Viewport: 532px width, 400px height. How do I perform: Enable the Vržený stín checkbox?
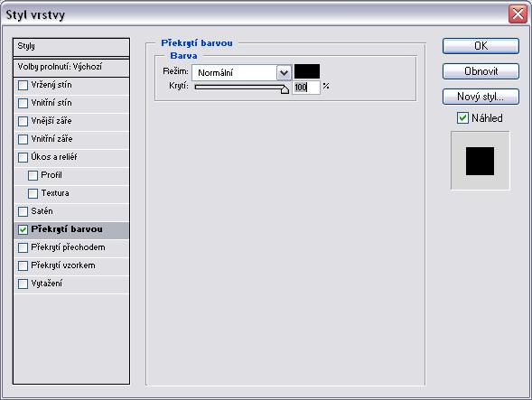(x=23, y=85)
